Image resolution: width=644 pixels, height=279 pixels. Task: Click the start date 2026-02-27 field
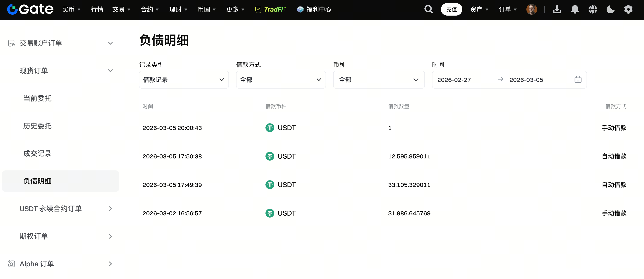coord(454,80)
